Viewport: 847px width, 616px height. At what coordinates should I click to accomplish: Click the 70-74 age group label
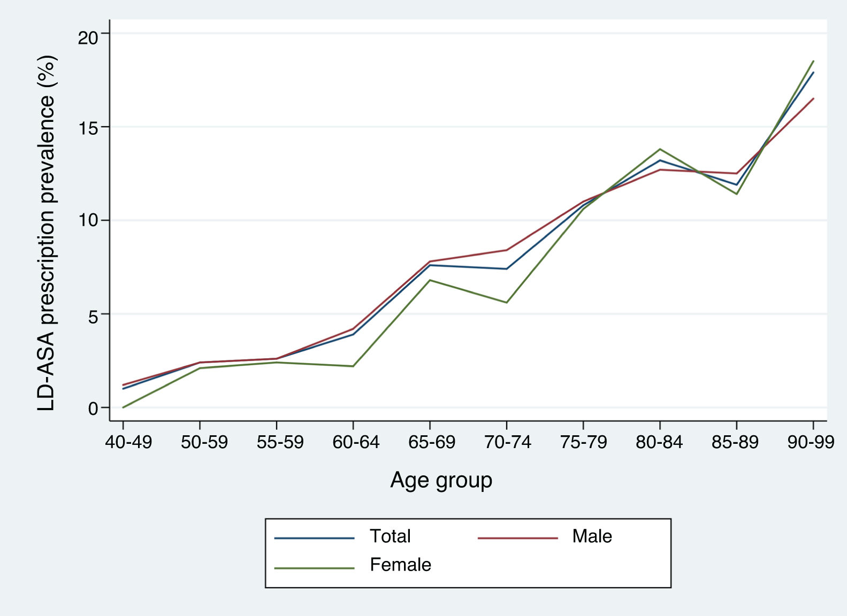[508, 443]
